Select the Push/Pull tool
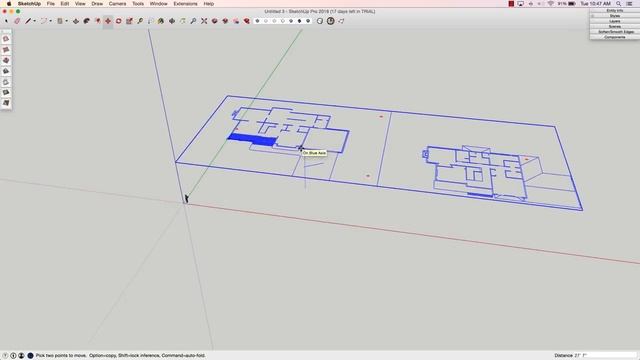The height and width of the screenshot is (360, 640). [76, 21]
